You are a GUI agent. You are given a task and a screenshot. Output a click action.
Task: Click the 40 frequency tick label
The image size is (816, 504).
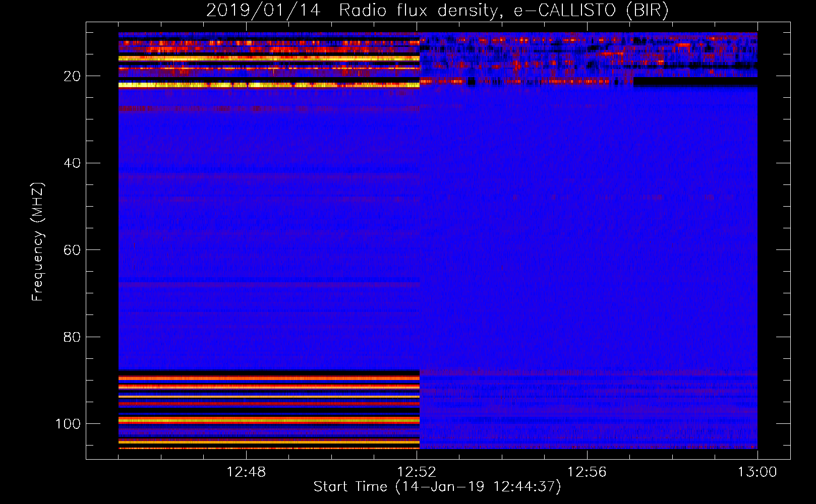[x=72, y=163]
